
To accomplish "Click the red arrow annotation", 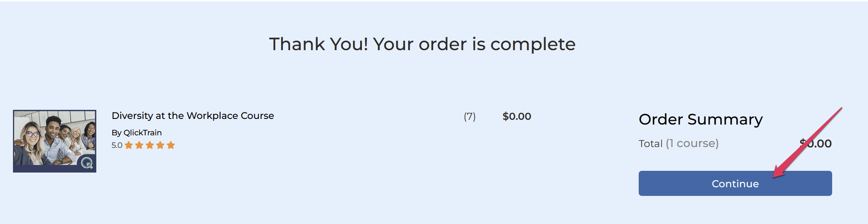I will [807, 143].
